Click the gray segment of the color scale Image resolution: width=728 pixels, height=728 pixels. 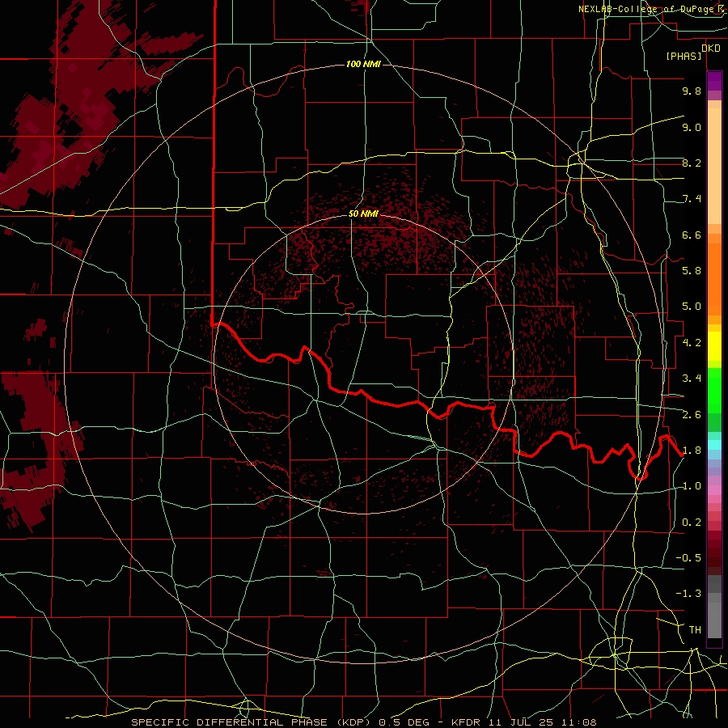tap(714, 608)
